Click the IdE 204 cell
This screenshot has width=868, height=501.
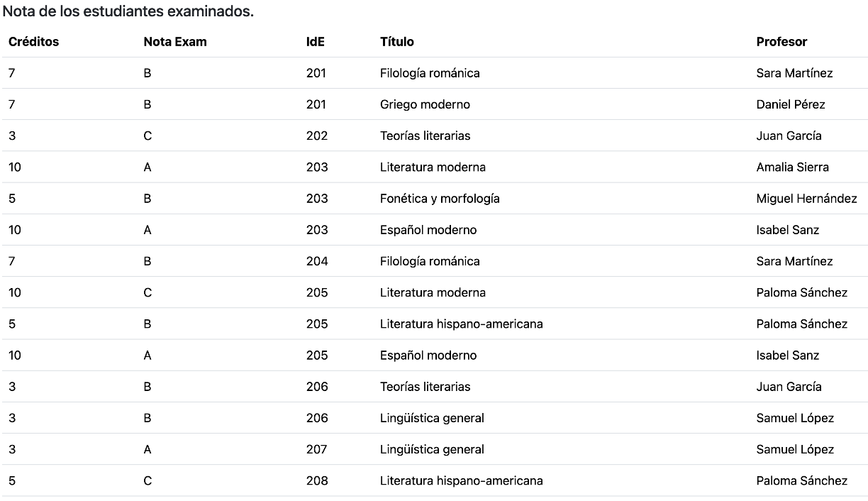(317, 261)
